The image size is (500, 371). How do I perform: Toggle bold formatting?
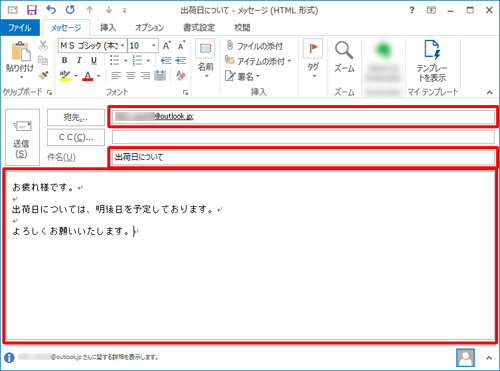pos(65,60)
